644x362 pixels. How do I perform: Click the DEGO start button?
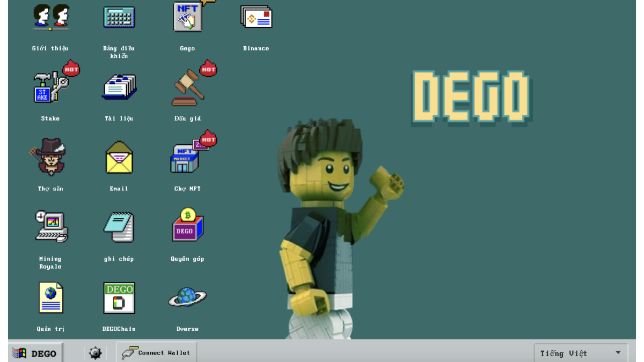click(36, 353)
